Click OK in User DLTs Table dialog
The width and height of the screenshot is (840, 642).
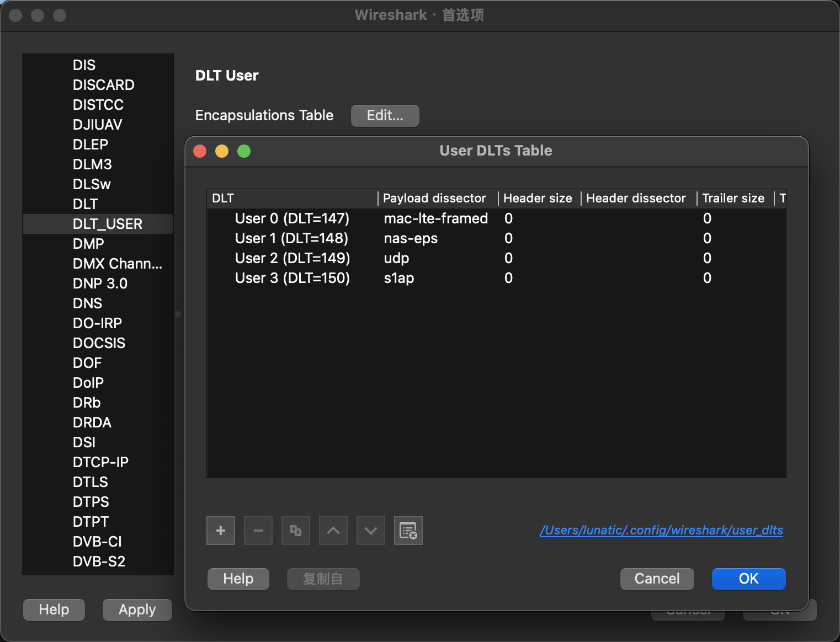(x=748, y=579)
